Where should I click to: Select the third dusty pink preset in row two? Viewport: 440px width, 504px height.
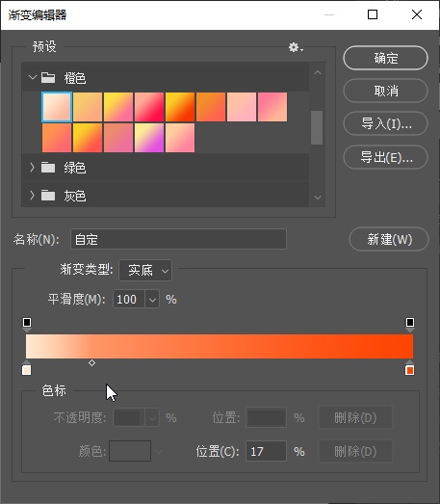point(118,138)
